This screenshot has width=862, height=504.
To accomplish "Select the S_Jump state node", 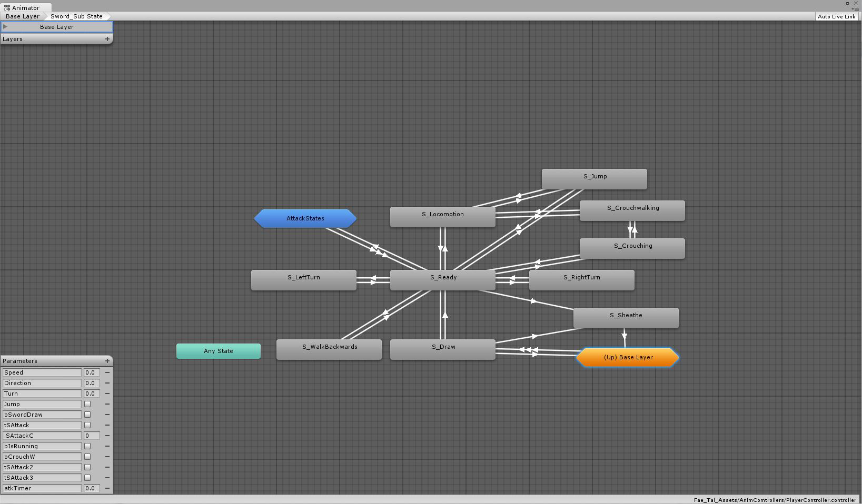I will [595, 179].
